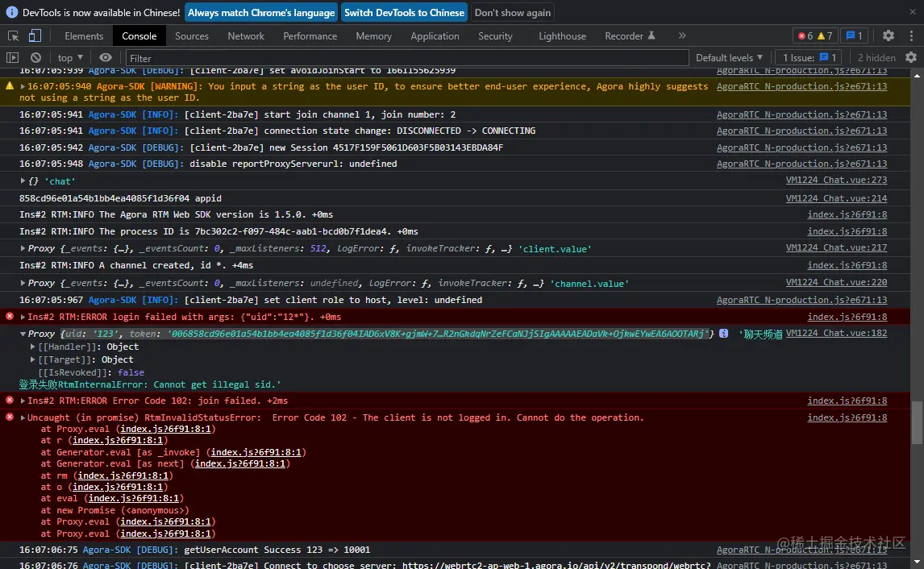The width and height of the screenshot is (924, 569).
Task: Clear the console with the ban icon
Action: coord(35,58)
